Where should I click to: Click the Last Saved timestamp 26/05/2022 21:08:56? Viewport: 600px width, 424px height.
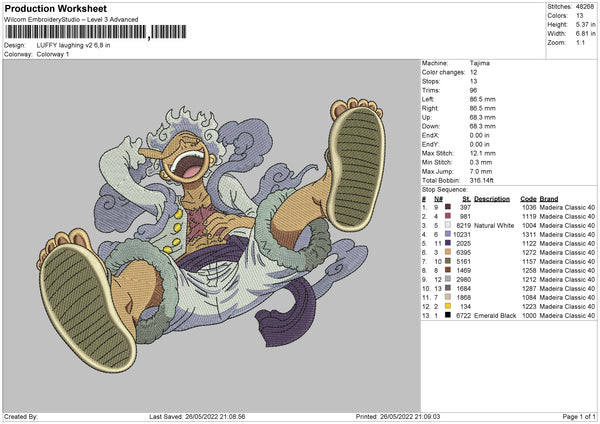click(x=215, y=416)
